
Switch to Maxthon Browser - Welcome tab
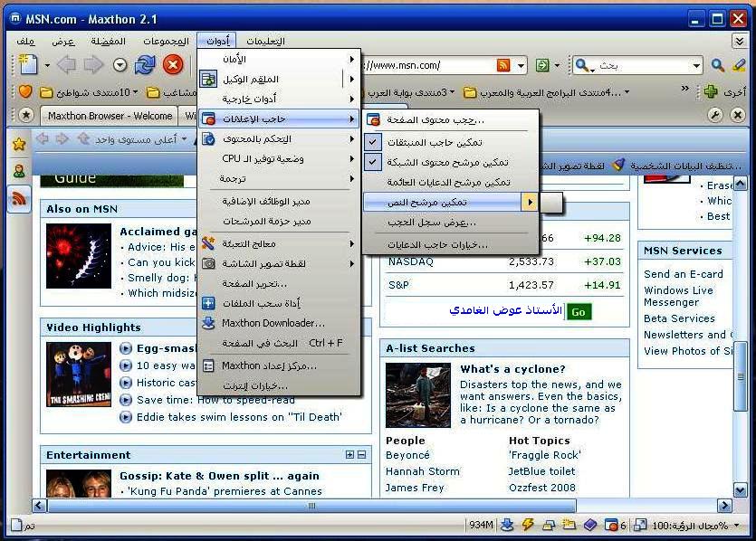[x=110, y=116]
